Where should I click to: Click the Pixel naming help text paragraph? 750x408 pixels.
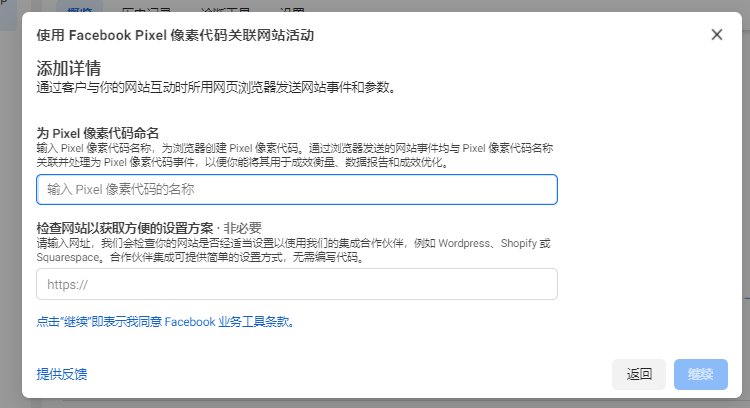(x=295, y=155)
